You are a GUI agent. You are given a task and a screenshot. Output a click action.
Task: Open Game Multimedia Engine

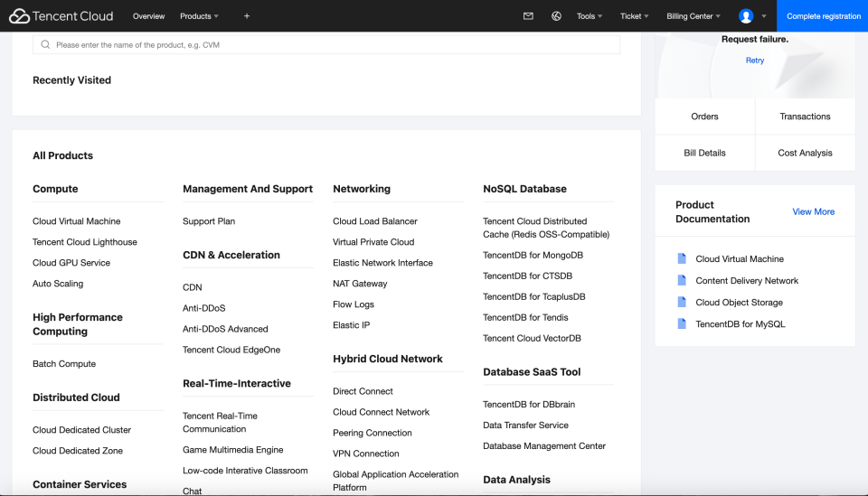(x=233, y=450)
